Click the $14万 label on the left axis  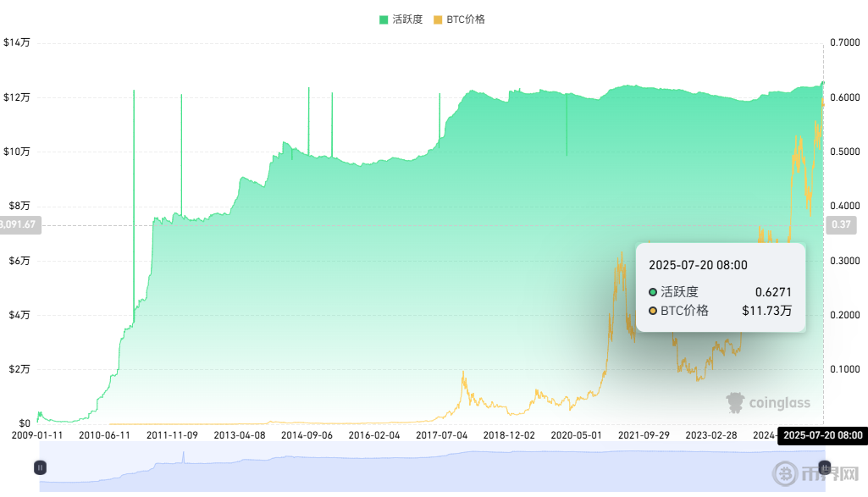(x=17, y=42)
